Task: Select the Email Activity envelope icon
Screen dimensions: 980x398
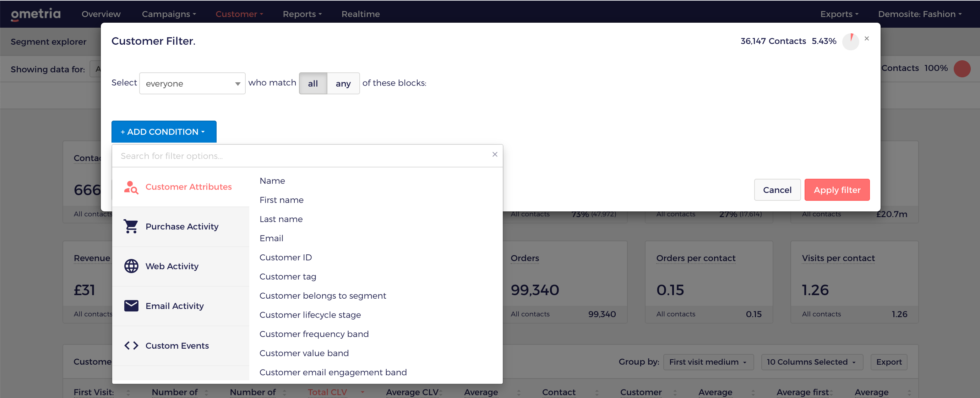Action: pos(131,306)
